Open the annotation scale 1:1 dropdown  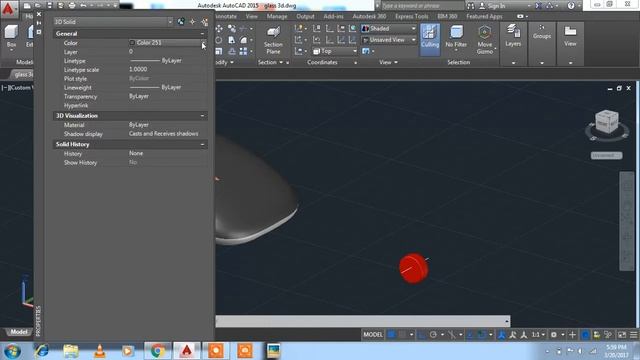(538, 335)
